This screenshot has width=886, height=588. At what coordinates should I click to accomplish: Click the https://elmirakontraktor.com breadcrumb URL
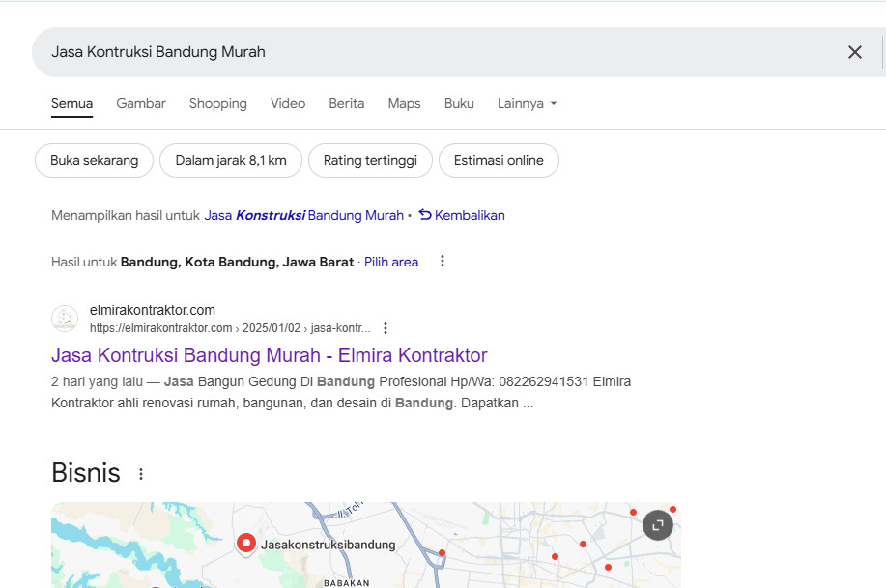coord(230,328)
